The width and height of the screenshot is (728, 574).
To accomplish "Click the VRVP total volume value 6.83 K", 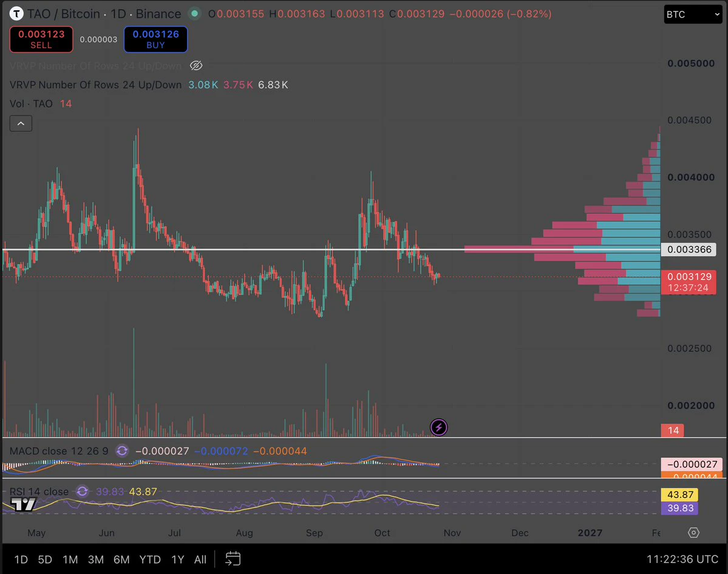I will pos(273,85).
